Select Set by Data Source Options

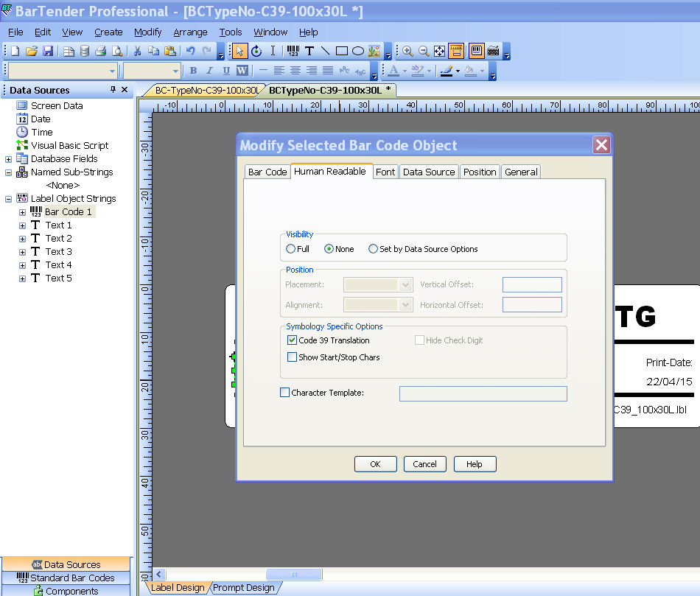pos(423,249)
